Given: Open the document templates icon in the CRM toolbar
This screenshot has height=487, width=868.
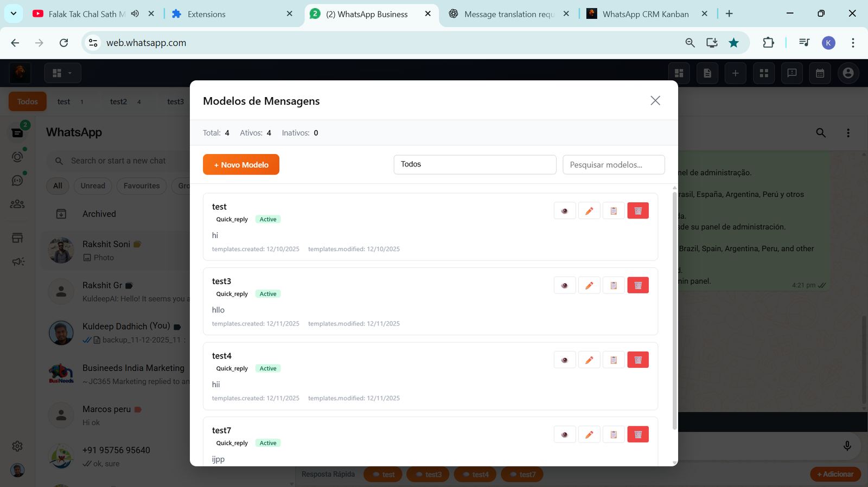Looking at the screenshot, I should point(707,73).
